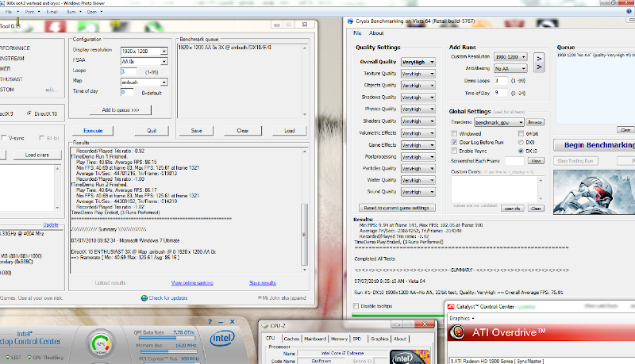Save the benchmark queue
635x364 pixels.
tap(196, 131)
